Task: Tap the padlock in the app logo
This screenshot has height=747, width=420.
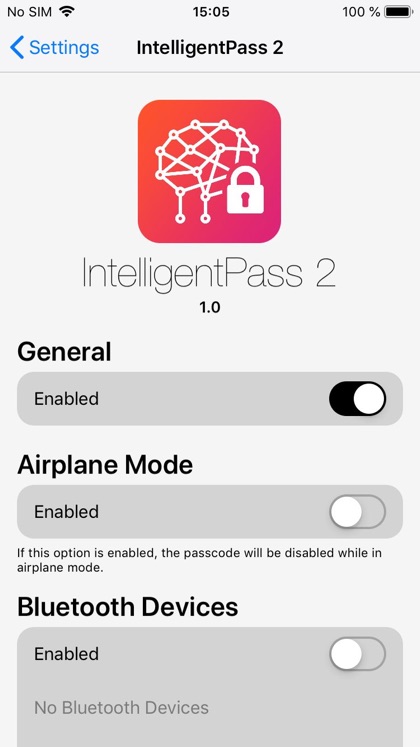Action: (245, 190)
